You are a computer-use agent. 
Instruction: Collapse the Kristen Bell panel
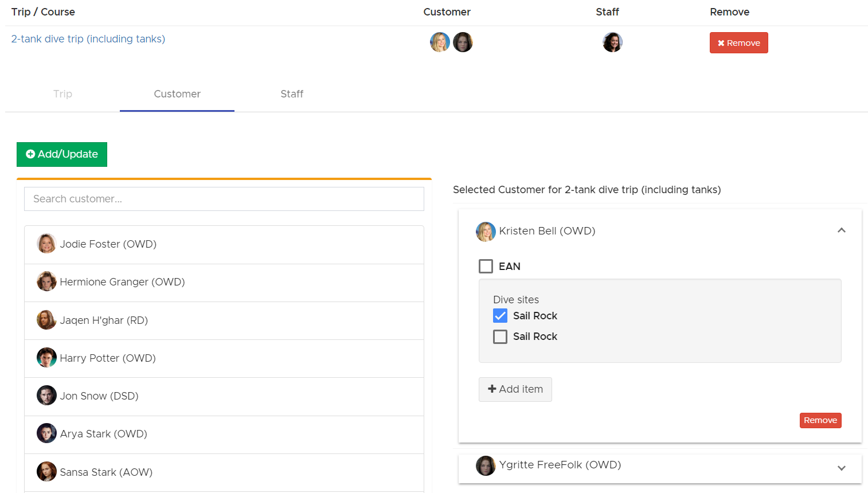[841, 230]
